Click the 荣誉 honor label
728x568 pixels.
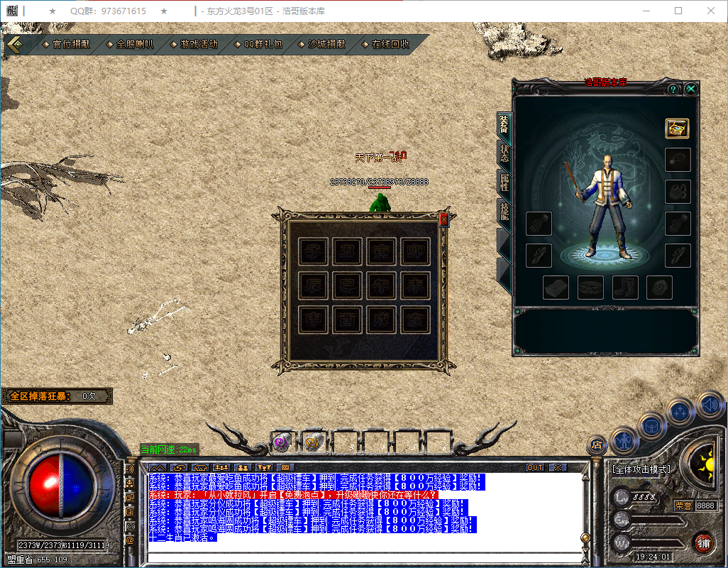(683, 506)
